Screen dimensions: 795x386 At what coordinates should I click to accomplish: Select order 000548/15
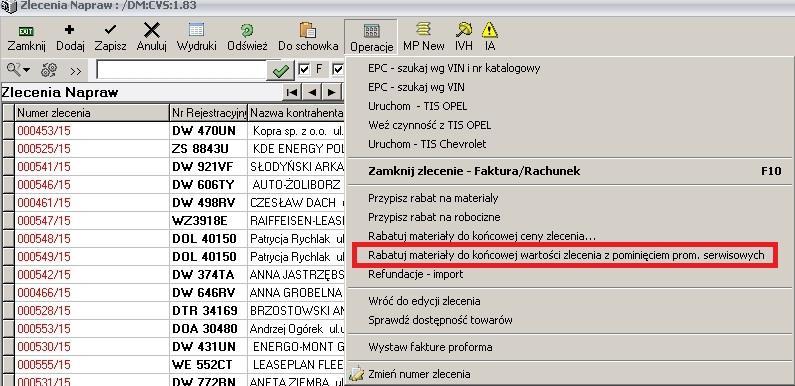coord(44,239)
